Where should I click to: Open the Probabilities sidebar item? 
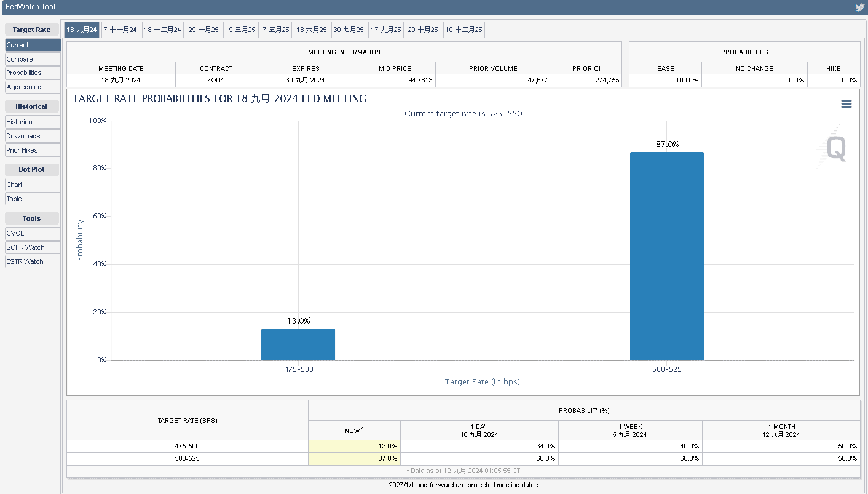pos(33,73)
